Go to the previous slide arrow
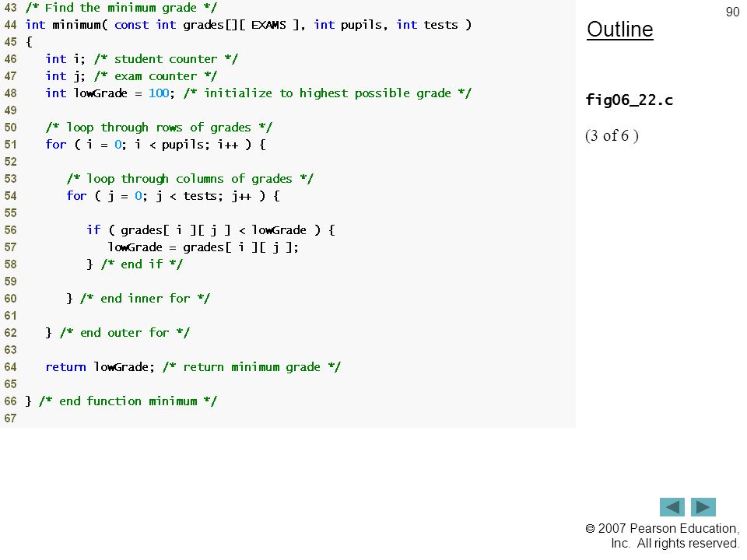The image size is (747, 560). pos(672,507)
